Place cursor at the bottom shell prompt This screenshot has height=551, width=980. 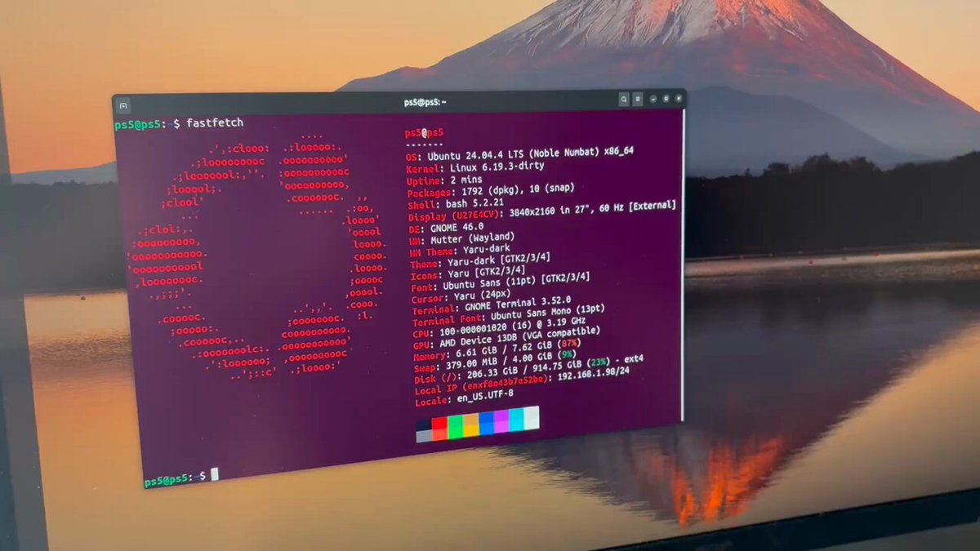(x=215, y=474)
